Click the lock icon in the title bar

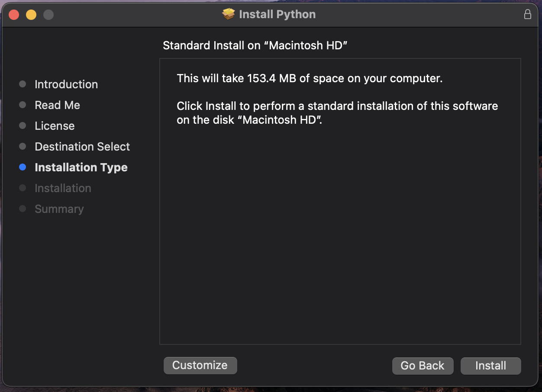click(528, 14)
